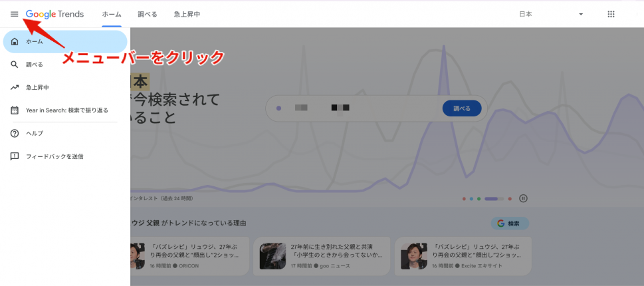Open the Google apps grid

pyautogui.click(x=611, y=14)
